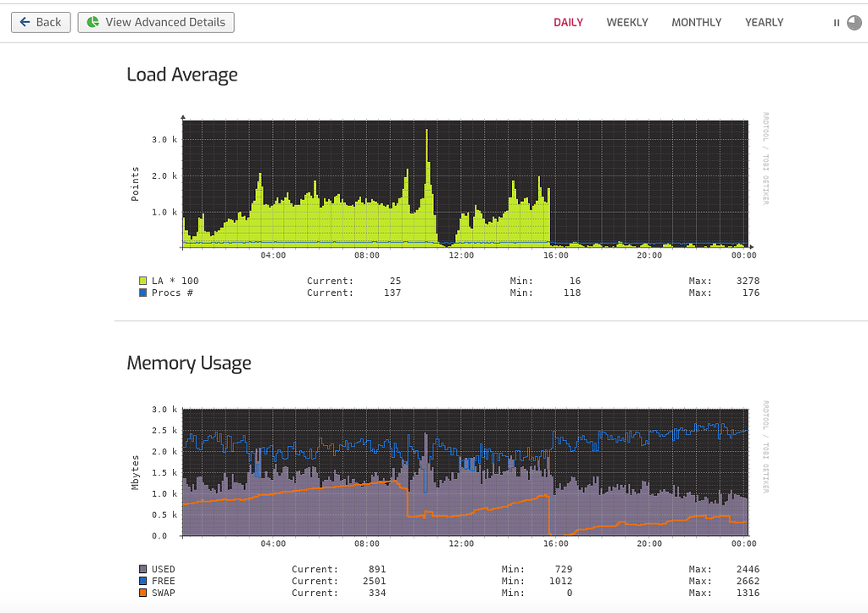Image resolution: width=868 pixels, height=613 pixels.
Task: Click the refresh countdown pie timer icon
Action: click(854, 23)
